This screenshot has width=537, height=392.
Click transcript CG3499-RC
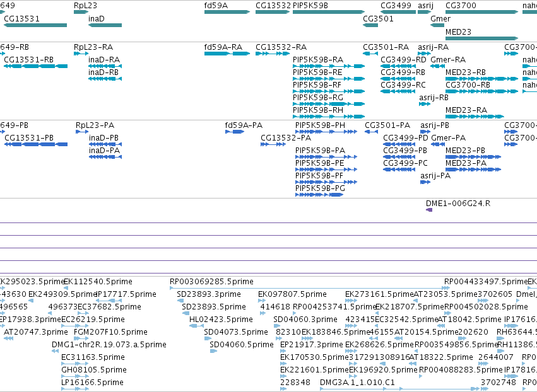pyautogui.click(x=398, y=91)
